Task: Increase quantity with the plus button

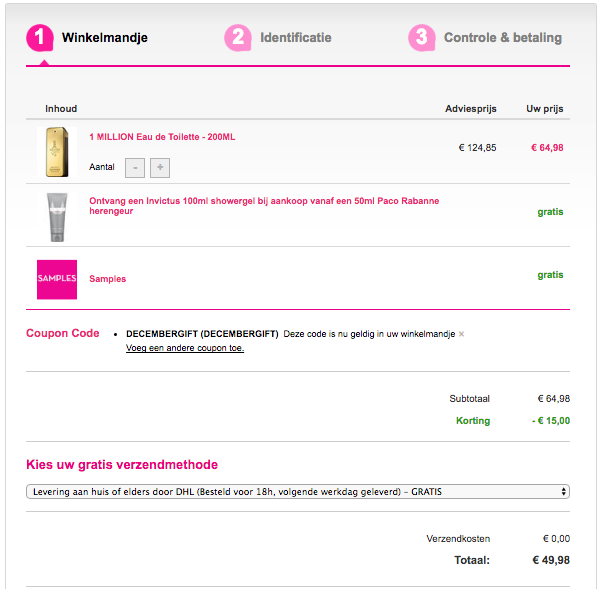Action: pos(160,167)
